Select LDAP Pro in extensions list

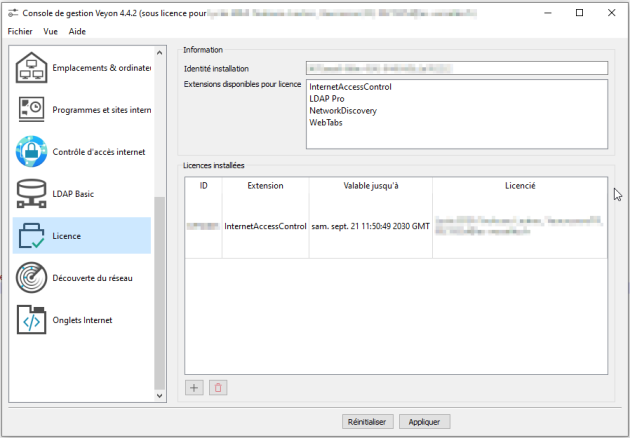pyautogui.click(x=327, y=99)
